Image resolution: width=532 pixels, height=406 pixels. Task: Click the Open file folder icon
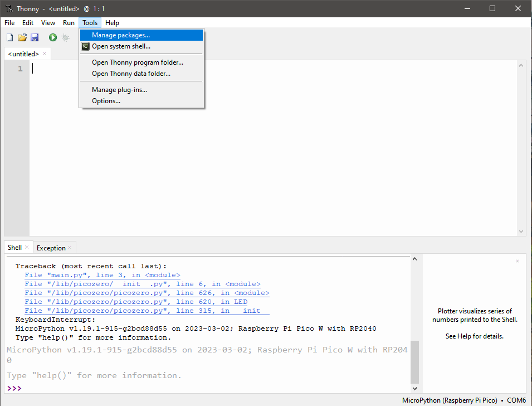point(22,37)
